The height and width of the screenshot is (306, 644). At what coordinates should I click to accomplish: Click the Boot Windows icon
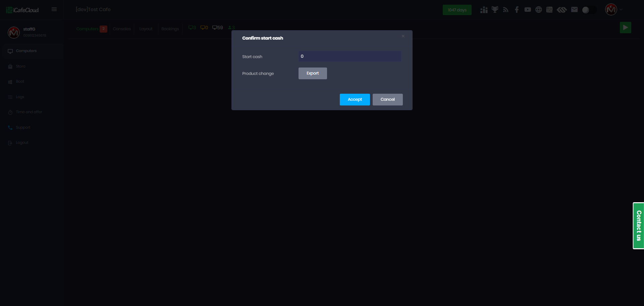click(10, 82)
